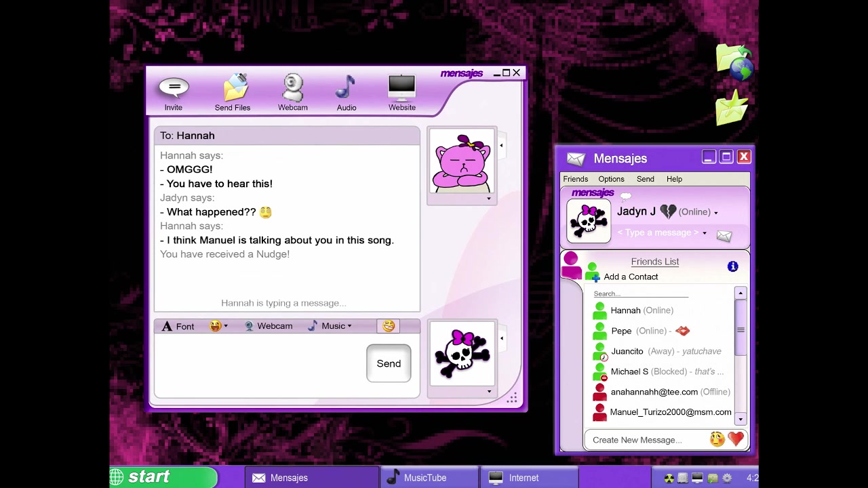Click Jadyn's skull profile picture in Mensajes
The height and width of the screenshot is (488, 868).
tap(589, 222)
